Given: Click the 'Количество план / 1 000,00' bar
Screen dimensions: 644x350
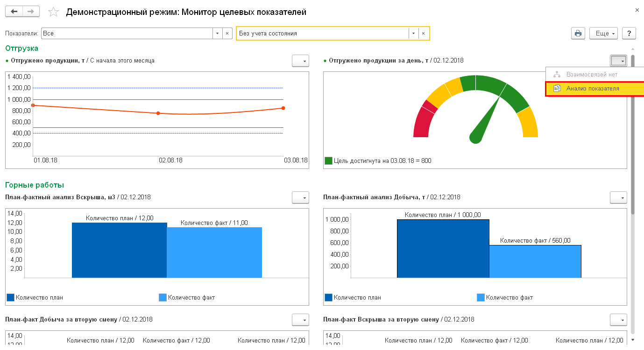Looking at the screenshot, I should (x=443, y=249).
